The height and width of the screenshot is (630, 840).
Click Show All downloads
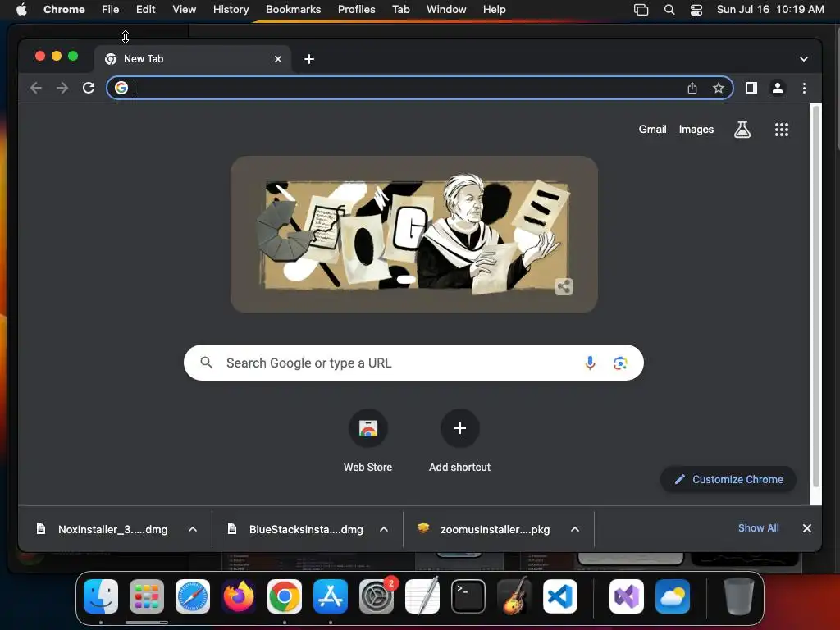click(x=758, y=528)
